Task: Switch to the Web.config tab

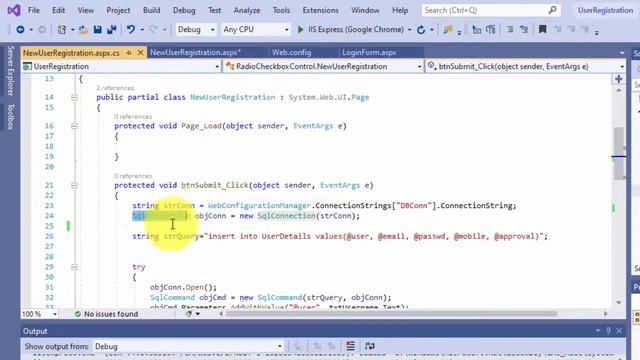Action: [x=292, y=53]
